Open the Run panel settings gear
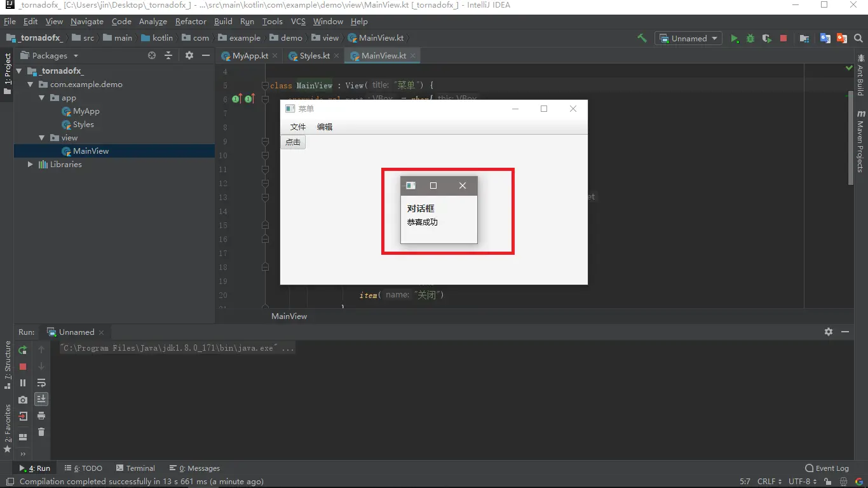 [829, 332]
